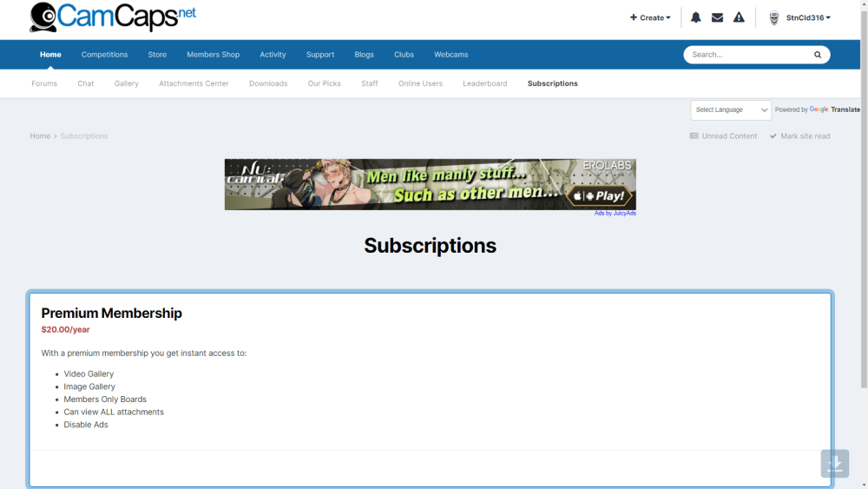Image resolution: width=868 pixels, height=489 pixels.
Task: Go to Blogs in the nav bar
Action: click(x=365, y=54)
